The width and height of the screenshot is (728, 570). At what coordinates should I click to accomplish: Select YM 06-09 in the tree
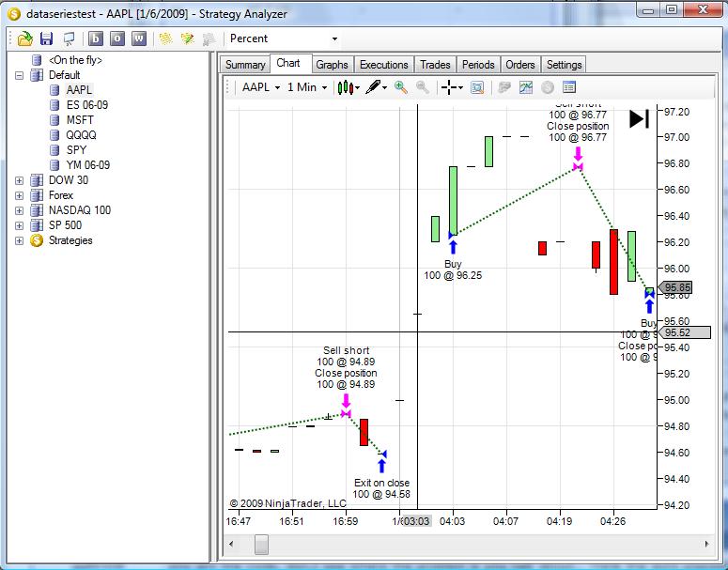pos(88,165)
